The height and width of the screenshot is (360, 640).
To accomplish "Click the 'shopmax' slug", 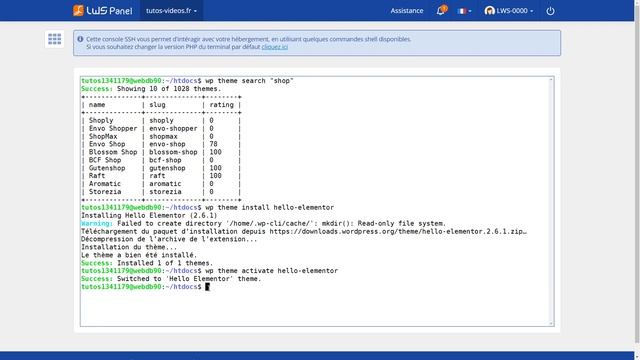I will [x=163, y=136].
